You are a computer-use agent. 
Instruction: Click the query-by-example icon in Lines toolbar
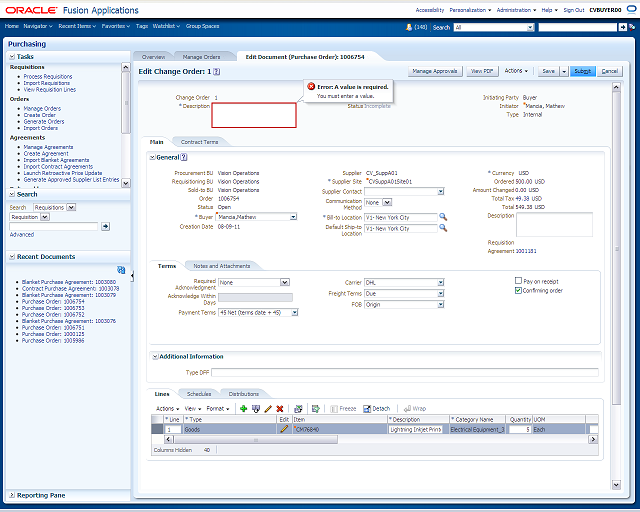pos(298,409)
